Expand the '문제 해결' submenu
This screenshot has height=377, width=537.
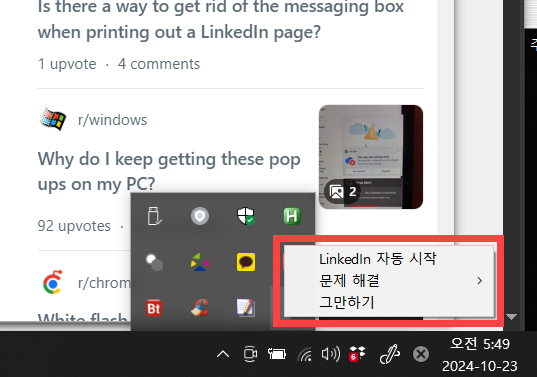pyautogui.click(x=389, y=281)
